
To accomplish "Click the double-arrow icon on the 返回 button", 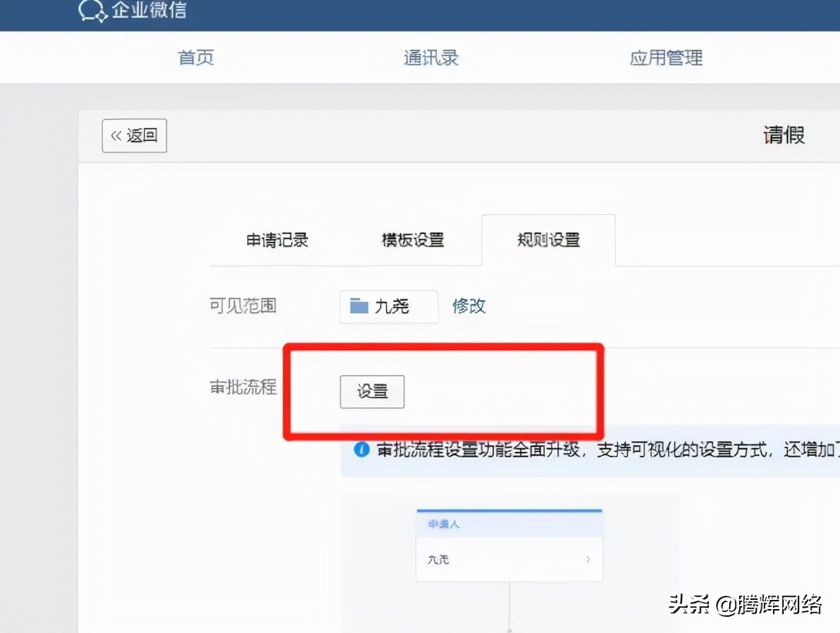I will click(119, 135).
